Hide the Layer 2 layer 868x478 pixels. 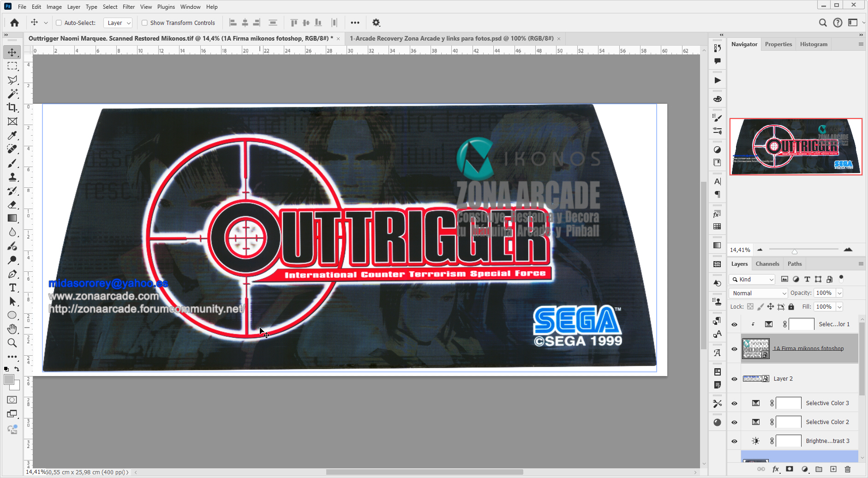click(734, 379)
